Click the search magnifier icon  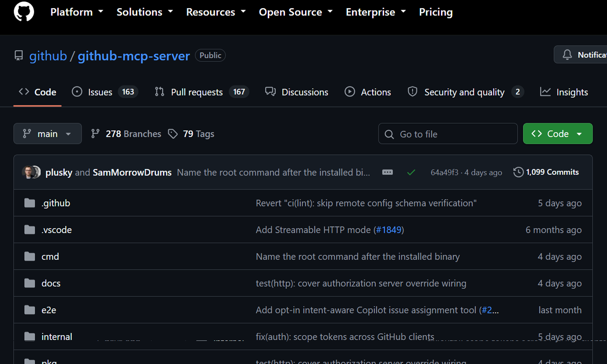tap(389, 134)
